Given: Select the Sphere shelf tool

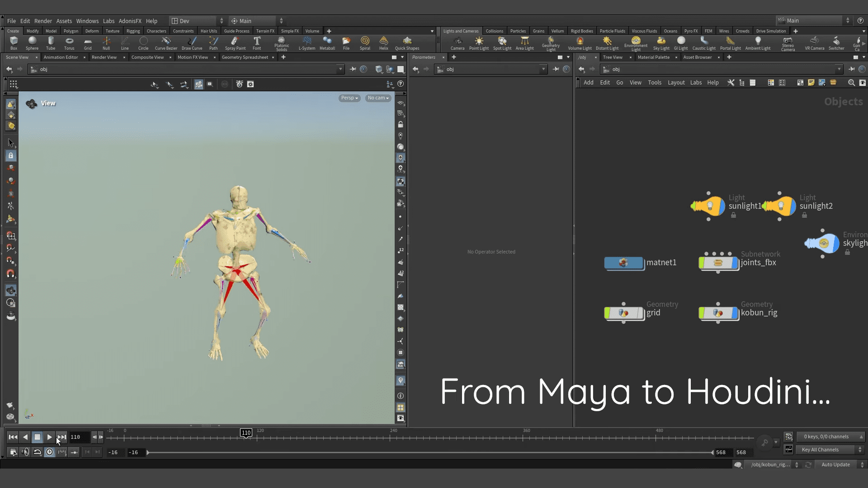Looking at the screenshot, I should 32,43.
